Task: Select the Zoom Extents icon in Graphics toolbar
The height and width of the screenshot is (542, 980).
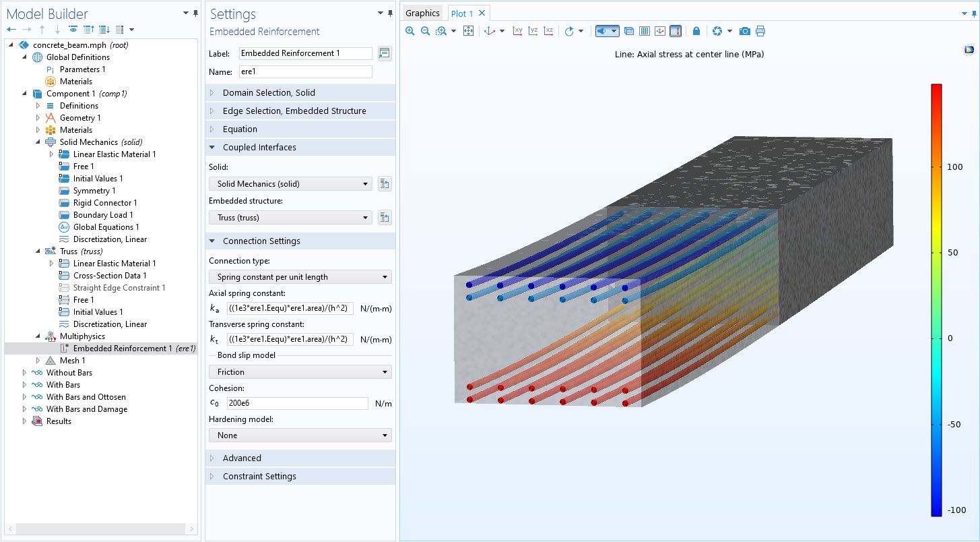Action: (468, 31)
